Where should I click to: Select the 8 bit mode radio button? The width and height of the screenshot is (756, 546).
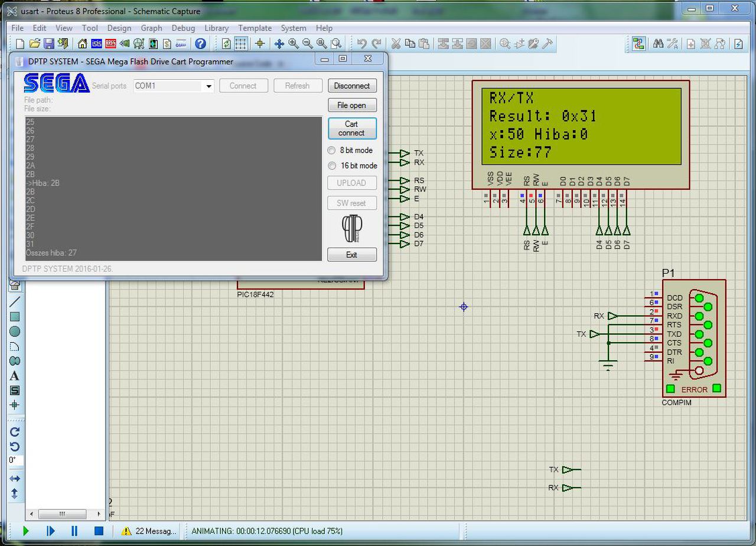332,151
